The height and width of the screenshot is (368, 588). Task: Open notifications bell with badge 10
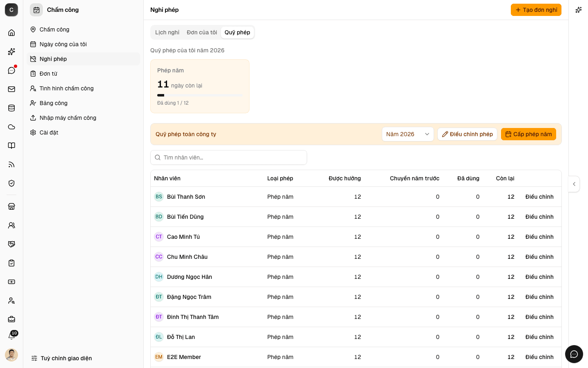pyautogui.click(x=11, y=336)
